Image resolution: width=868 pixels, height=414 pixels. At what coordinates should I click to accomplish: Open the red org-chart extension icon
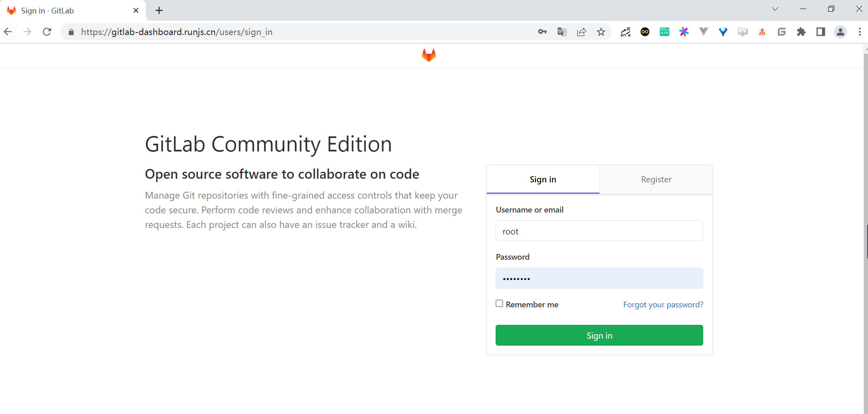pyautogui.click(x=762, y=32)
